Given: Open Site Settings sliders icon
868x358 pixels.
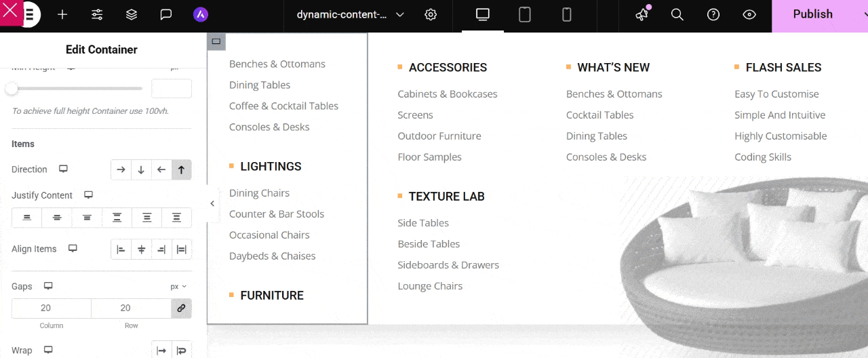Looking at the screenshot, I should [x=97, y=15].
